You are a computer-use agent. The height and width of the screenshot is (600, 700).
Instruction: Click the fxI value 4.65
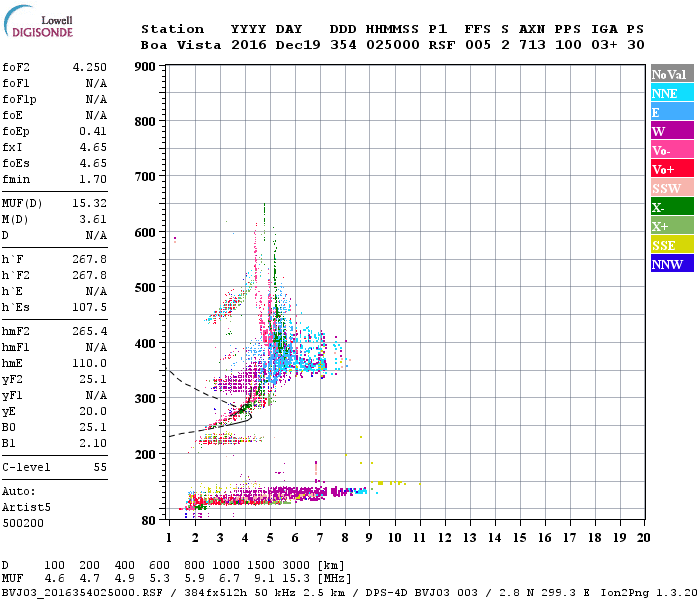tap(93, 147)
